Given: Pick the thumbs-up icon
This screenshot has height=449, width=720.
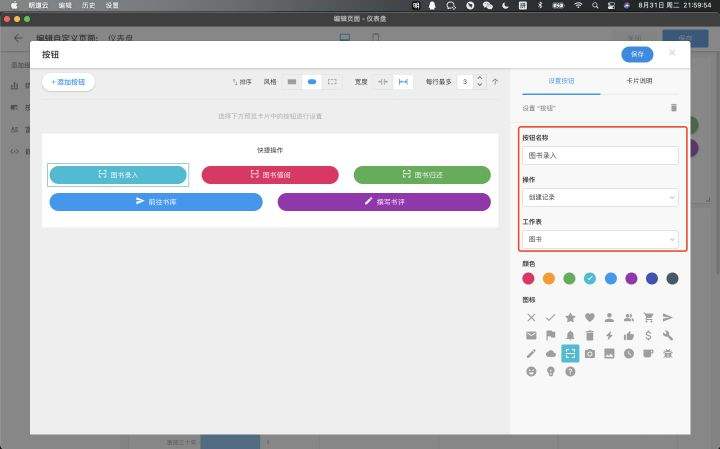Looking at the screenshot, I should tap(629, 335).
